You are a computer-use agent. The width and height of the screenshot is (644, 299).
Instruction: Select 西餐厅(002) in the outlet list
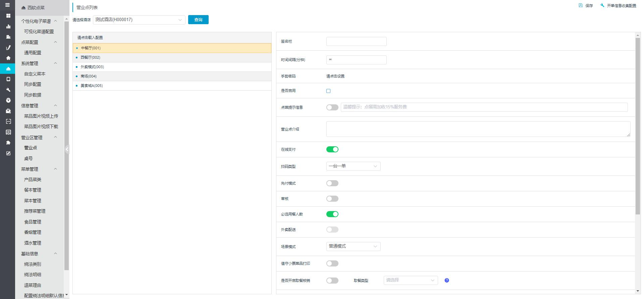coord(91,57)
